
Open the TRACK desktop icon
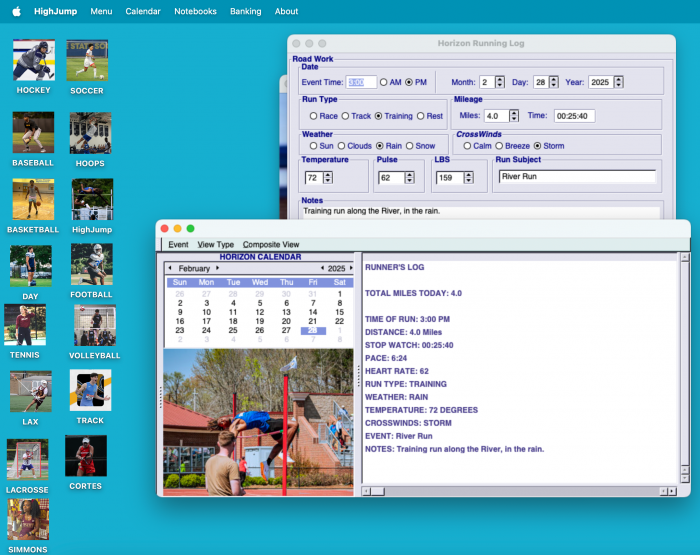click(x=90, y=390)
